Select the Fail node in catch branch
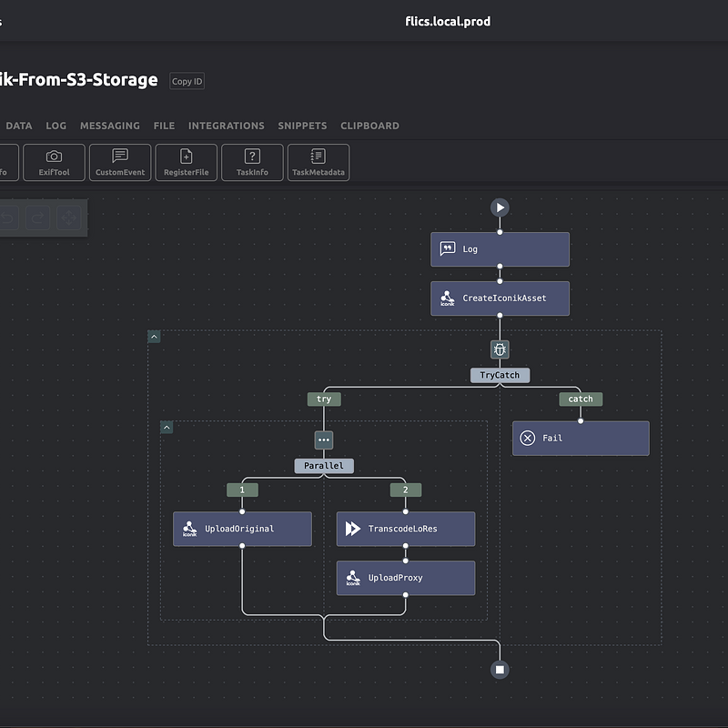Image resolution: width=728 pixels, height=728 pixels. pyautogui.click(x=580, y=438)
